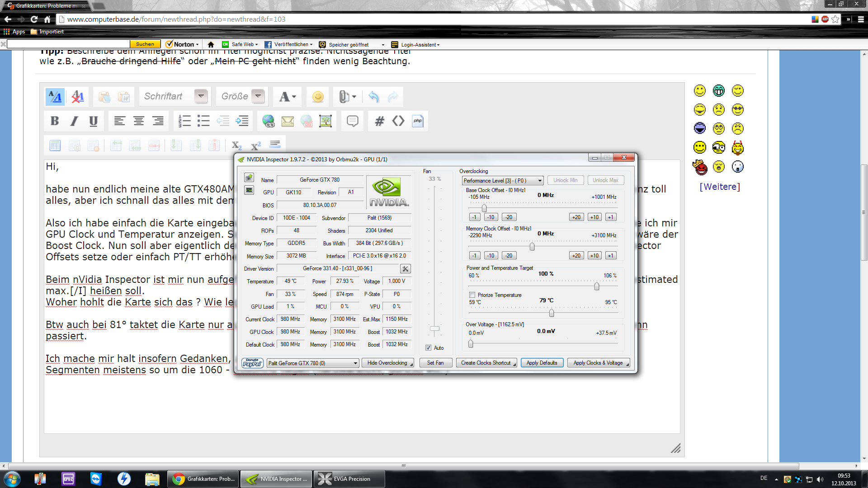Wrap selection in HTML tags (<> icon)
Screen dimensions: 868x488
398,121
